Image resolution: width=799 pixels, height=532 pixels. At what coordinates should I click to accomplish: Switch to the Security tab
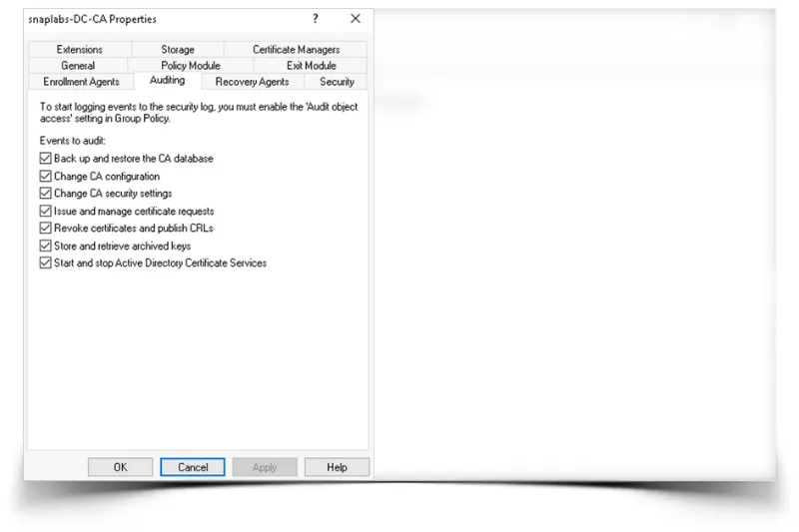coord(337,82)
